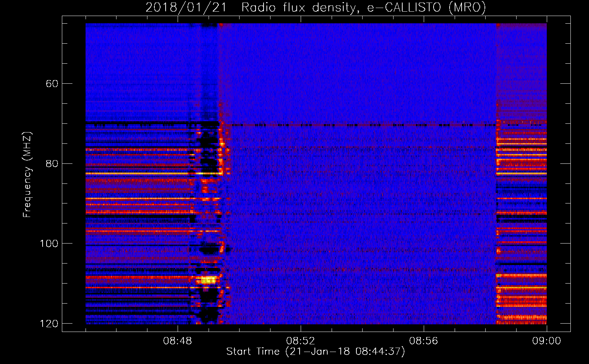Click the 08:48 time tick label
589x364 pixels.
[x=178, y=341]
